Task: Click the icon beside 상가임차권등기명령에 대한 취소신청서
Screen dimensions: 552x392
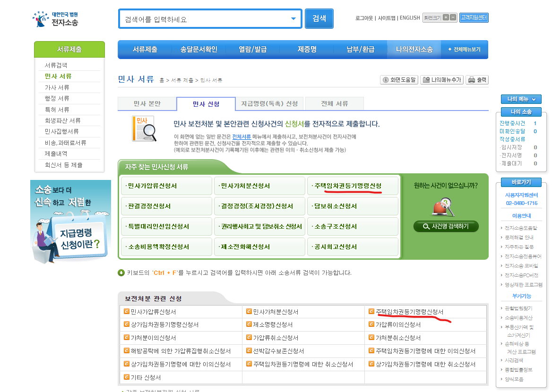Action: click(371, 364)
